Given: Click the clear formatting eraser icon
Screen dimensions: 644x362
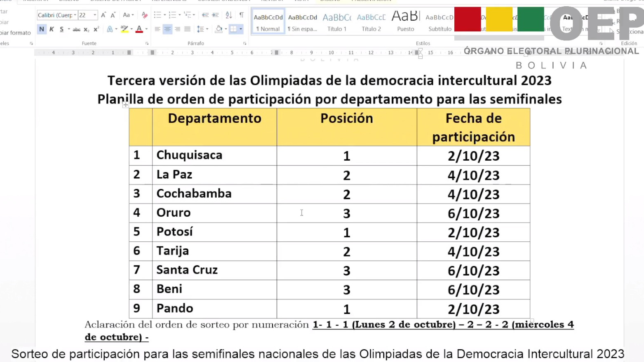Looking at the screenshot, I should (x=144, y=15).
